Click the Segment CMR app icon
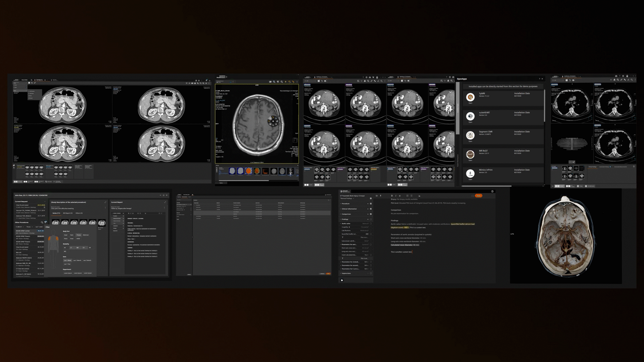644x362 pixels. (470, 134)
